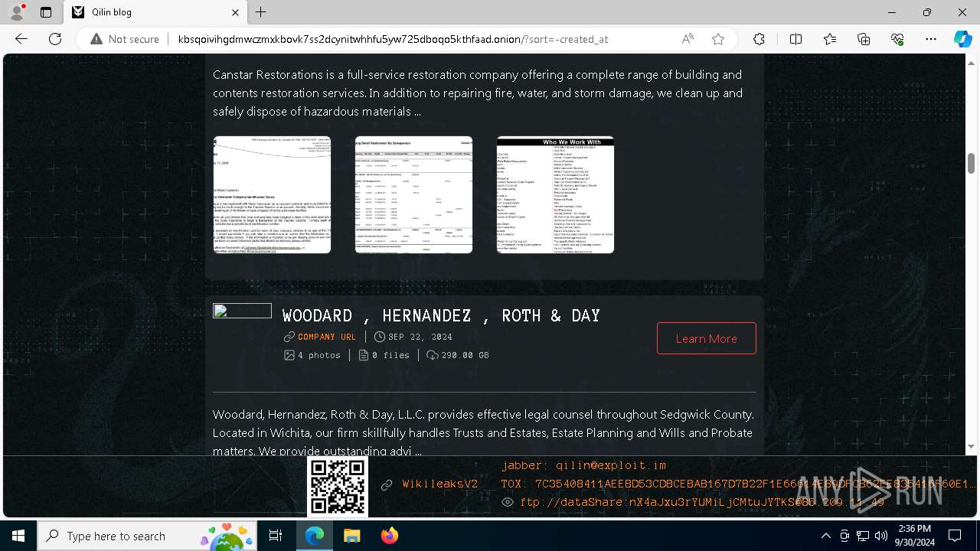Open a new tab with plus button
This screenshot has height=551, width=980.
pos(261,12)
